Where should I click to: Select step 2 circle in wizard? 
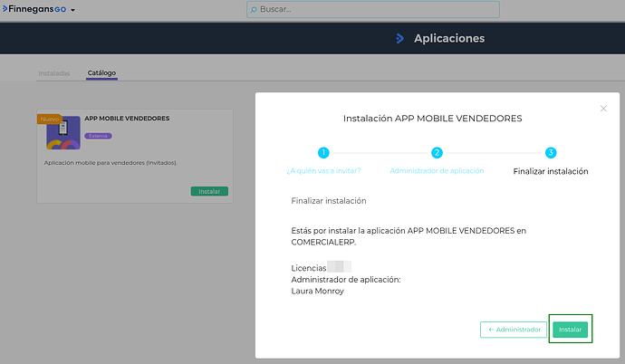pyautogui.click(x=437, y=152)
